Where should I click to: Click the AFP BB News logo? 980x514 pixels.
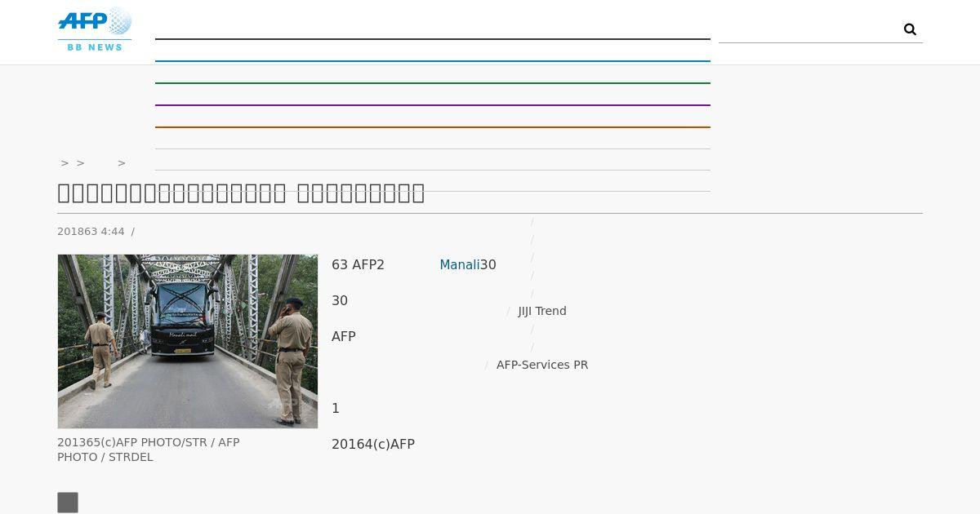(x=95, y=29)
